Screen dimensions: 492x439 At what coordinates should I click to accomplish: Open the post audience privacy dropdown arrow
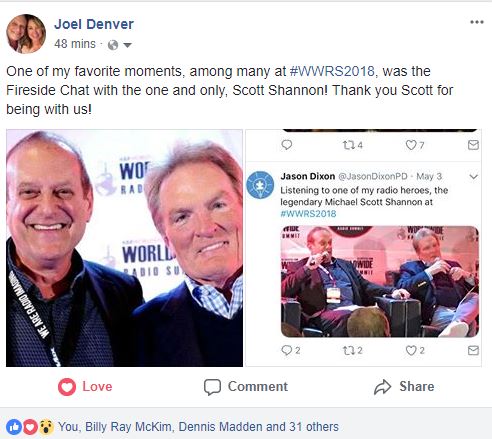tap(128, 45)
